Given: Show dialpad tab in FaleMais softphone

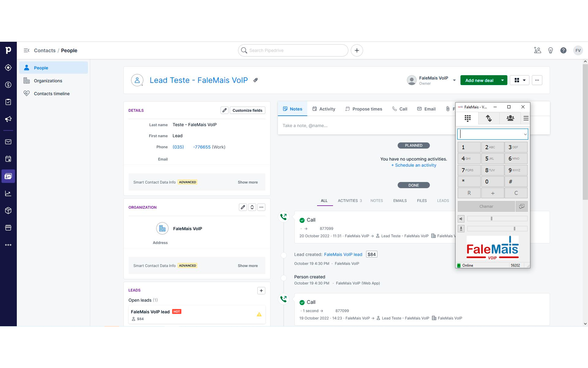Looking at the screenshot, I should [468, 118].
